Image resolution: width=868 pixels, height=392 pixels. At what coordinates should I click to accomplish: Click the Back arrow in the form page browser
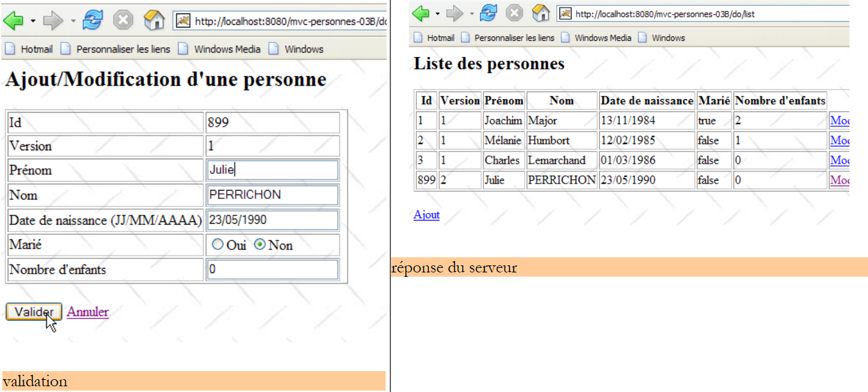click(x=13, y=21)
